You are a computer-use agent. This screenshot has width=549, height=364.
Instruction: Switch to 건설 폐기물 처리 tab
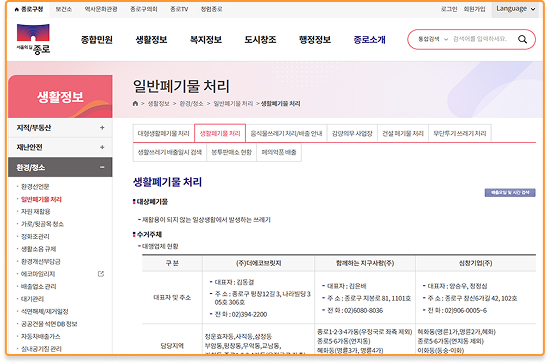pos(403,133)
